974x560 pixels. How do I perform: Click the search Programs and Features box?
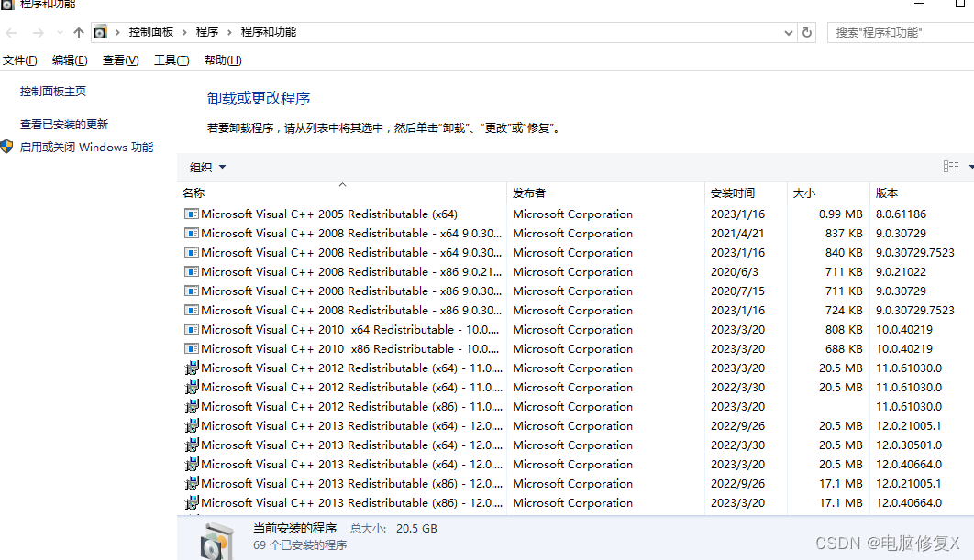pyautogui.click(x=901, y=32)
